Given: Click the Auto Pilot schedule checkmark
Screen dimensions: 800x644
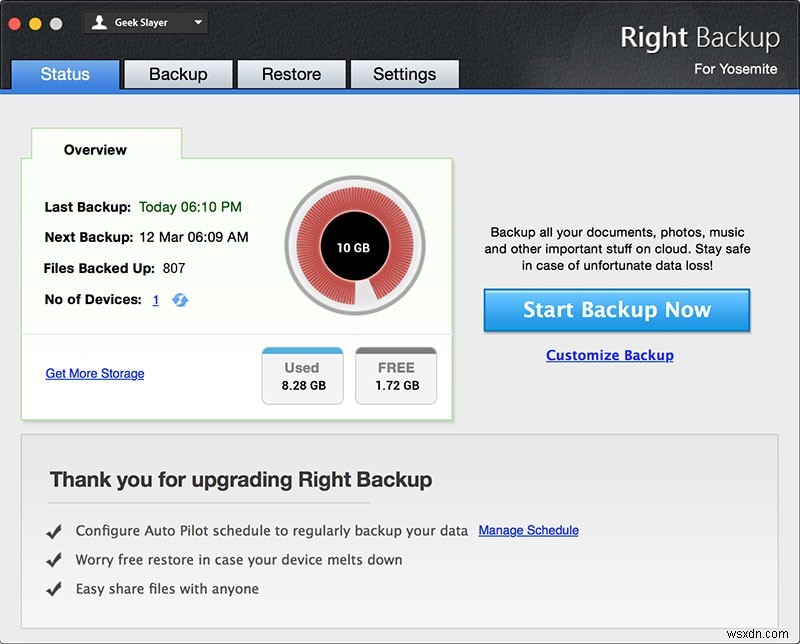Looking at the screenshot, I should point(56,531).
